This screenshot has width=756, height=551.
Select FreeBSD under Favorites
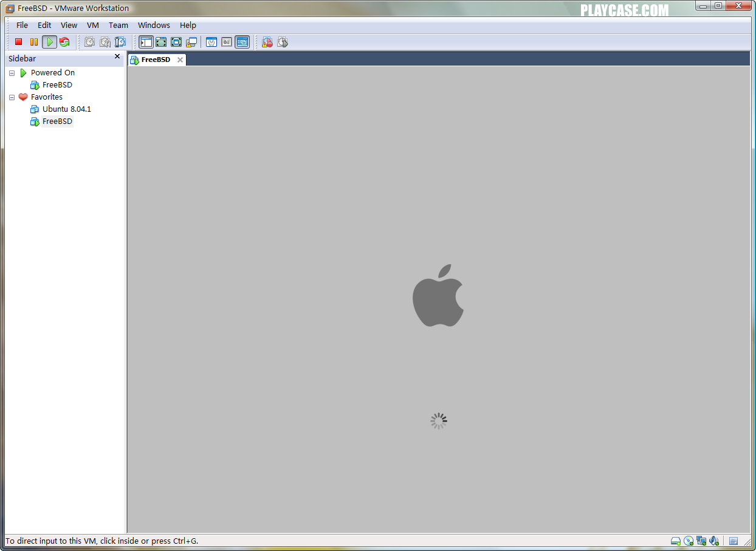point(57,121)
